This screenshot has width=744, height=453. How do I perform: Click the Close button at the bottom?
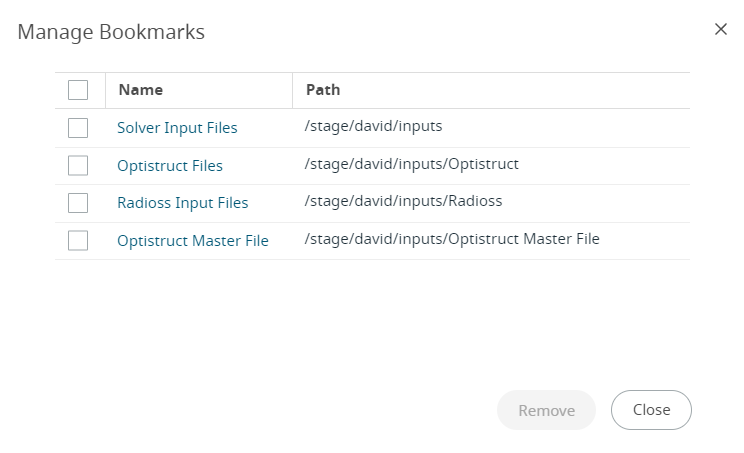(651, 410)
